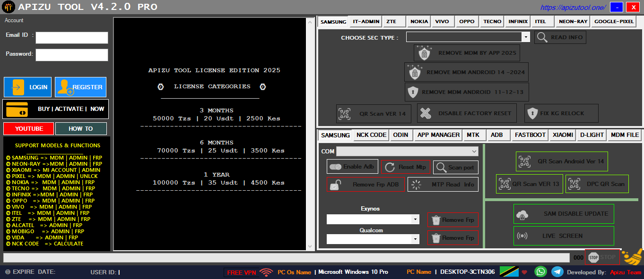644x279 pixels.
Task: Click inside the Email ID field
Action: tap(71, 38)
